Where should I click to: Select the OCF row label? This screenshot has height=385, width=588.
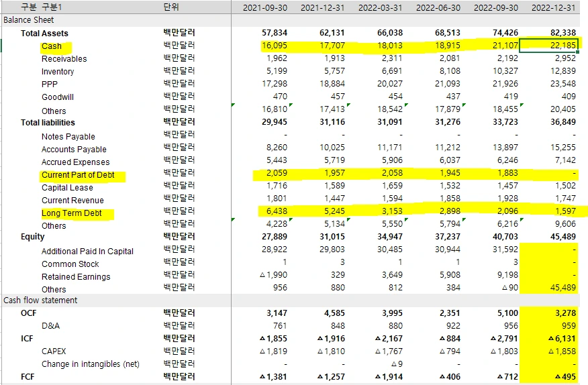click(28, 313)
